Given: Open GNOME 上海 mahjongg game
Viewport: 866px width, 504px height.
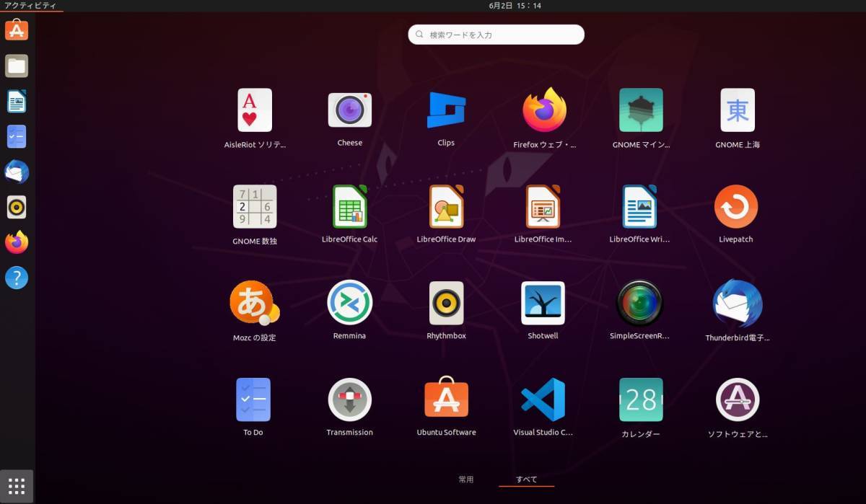Looking at the screenshot, I should tap(738, 110).
